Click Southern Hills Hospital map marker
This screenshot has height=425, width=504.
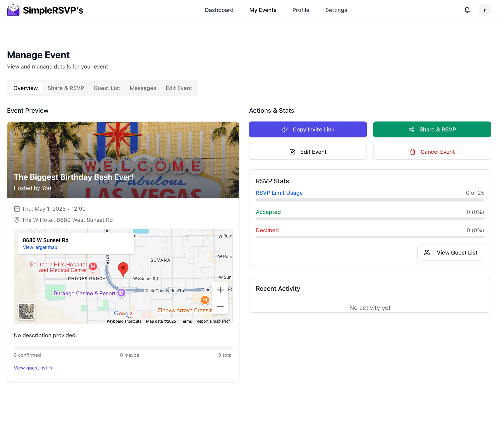click(93, 267)
